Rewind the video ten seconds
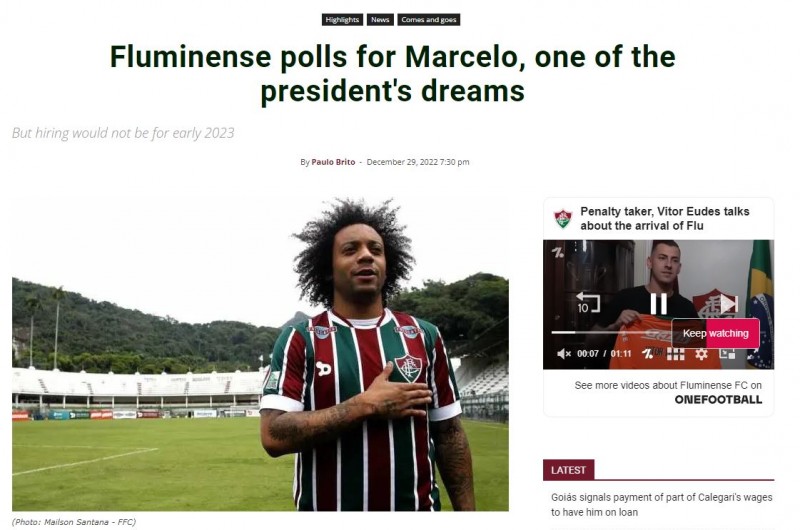800x530 pixels. click(587, 302)
